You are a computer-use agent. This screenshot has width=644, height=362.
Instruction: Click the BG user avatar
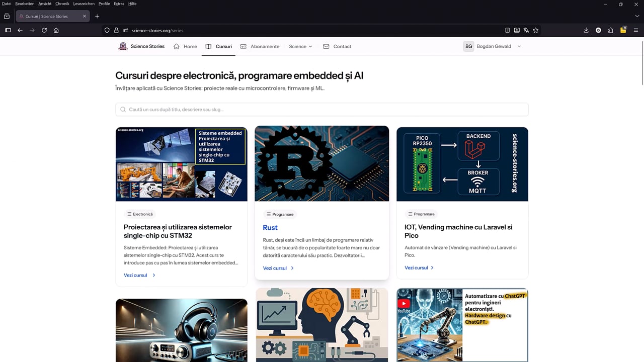pos(469,46)
